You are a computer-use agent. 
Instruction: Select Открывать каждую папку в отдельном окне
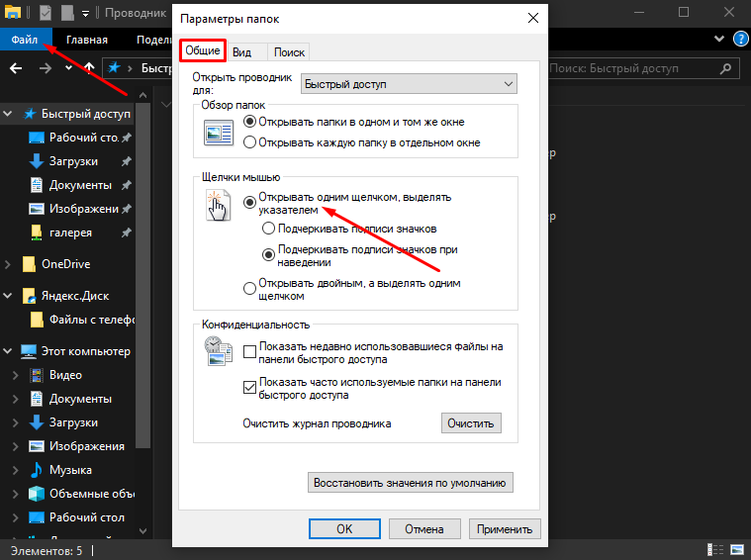[x=249, y=142]
